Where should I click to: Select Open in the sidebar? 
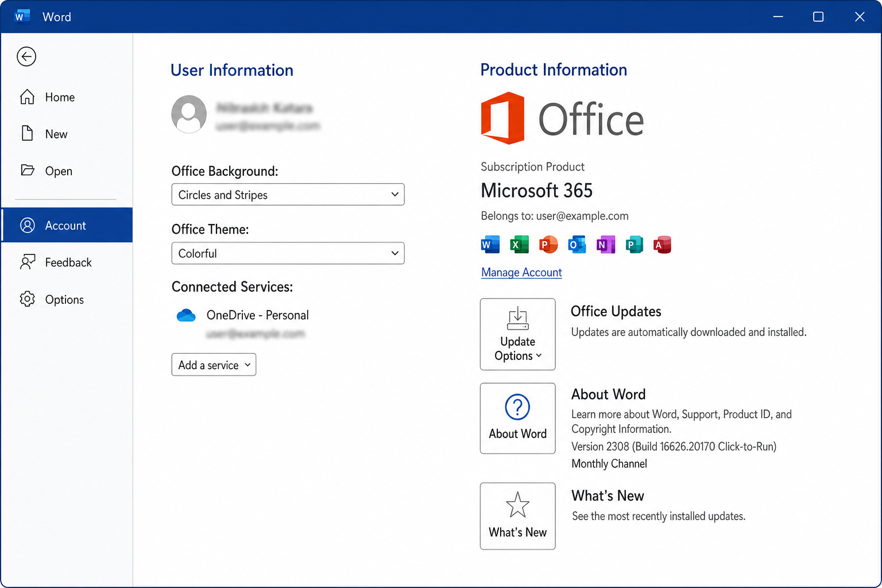click(x=67, y=171)
